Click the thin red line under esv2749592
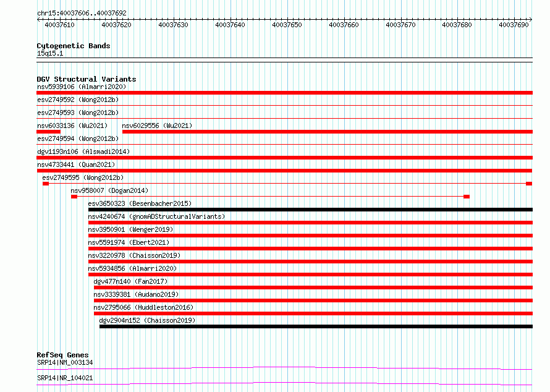Screen dimensions: 550x392 click(284, 105)
